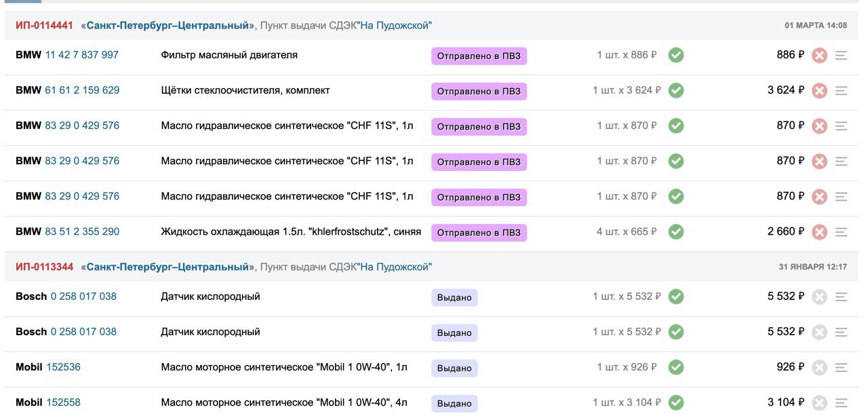Click order date "31 ЯНВАРЯ 12:17"

(x=813, y=267)
